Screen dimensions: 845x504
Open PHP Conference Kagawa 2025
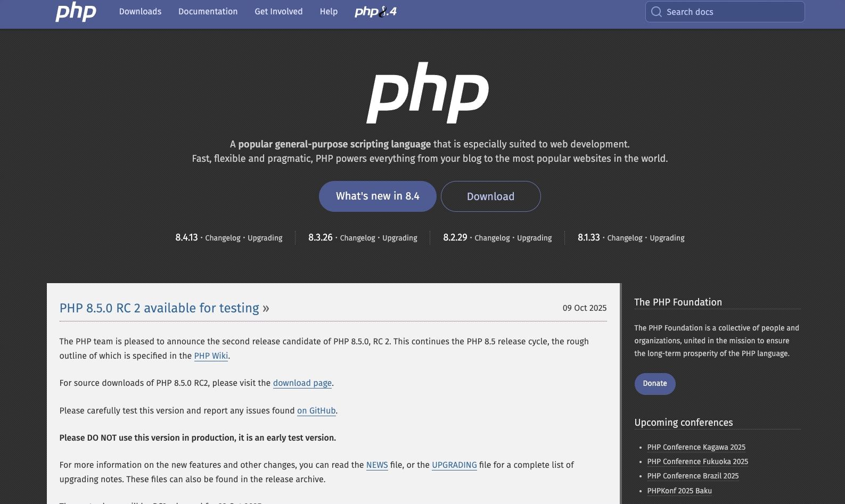pyautogui.click(x=696, y=447)
